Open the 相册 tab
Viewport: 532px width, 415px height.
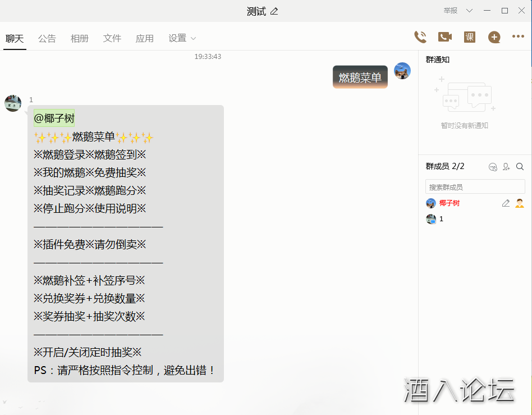click(x=80, y=38)
